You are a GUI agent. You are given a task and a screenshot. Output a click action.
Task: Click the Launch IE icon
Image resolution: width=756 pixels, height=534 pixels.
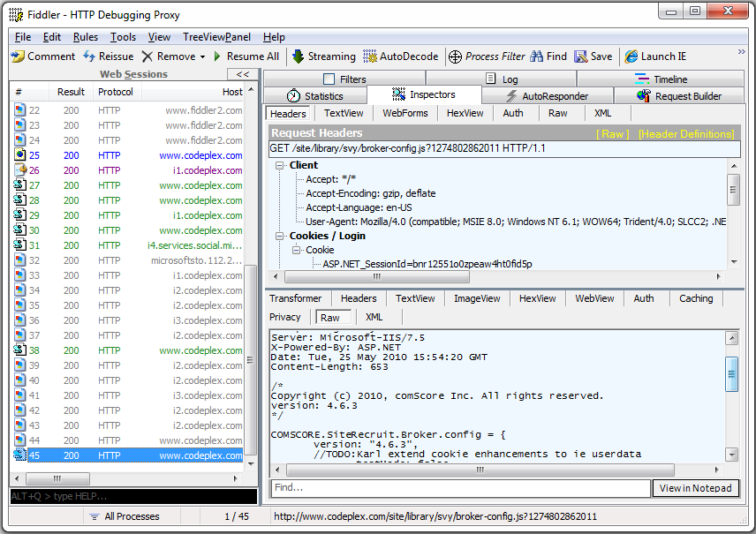(x=631, y=56)
